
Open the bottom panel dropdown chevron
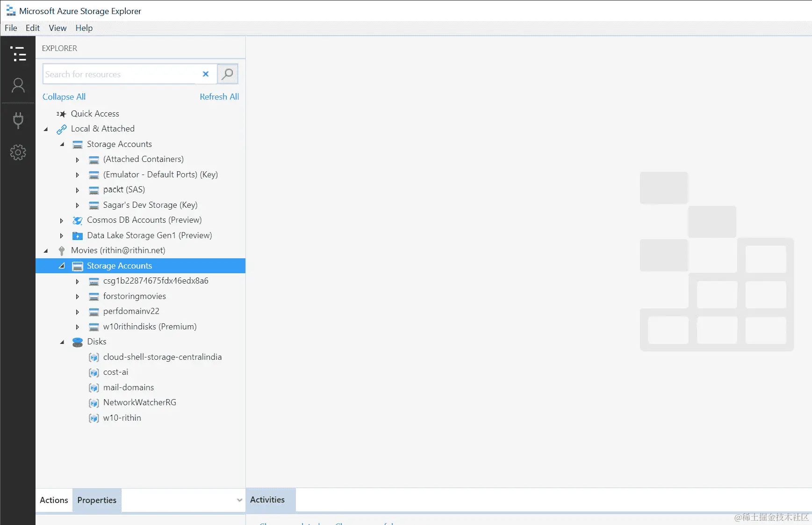239,500
